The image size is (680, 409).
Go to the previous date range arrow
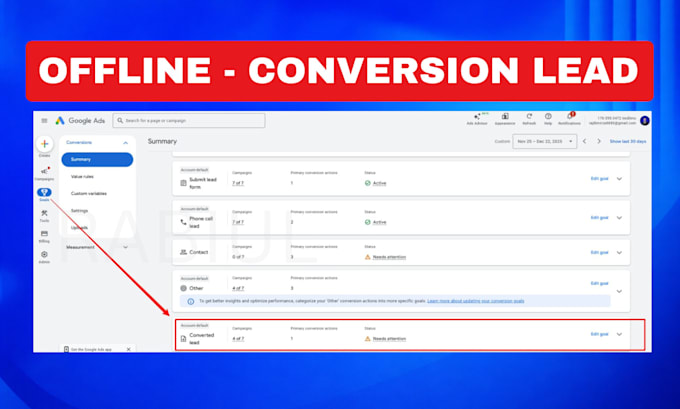point(585,141)
